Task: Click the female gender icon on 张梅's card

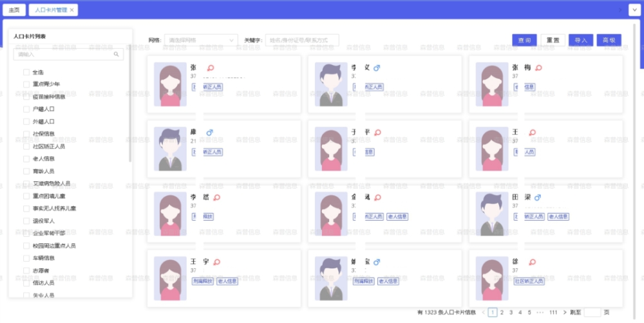Action: 539,68
